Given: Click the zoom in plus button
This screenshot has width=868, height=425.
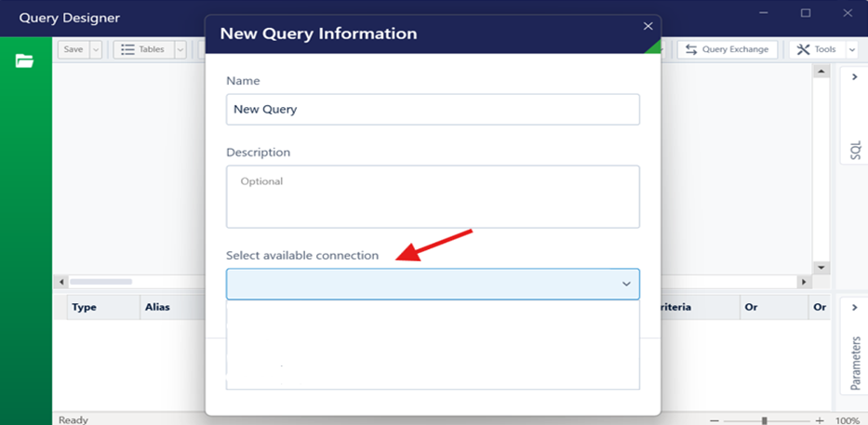Looking at the screenshot, I should pos(820,420).
